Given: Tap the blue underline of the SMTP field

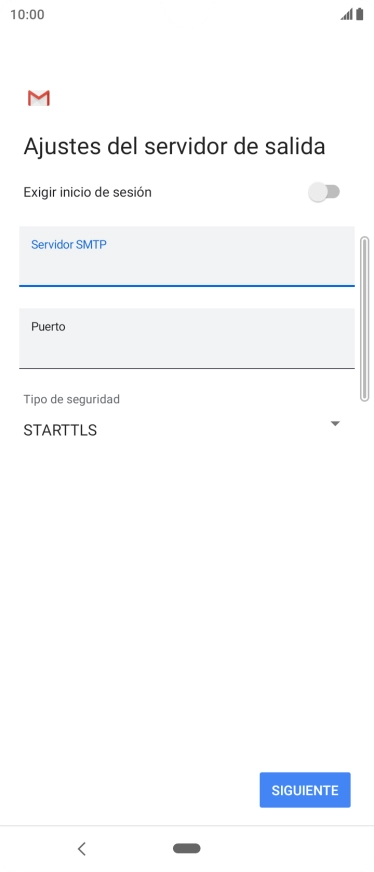Looking at the screenshot, I should click(x=187, y=286).
